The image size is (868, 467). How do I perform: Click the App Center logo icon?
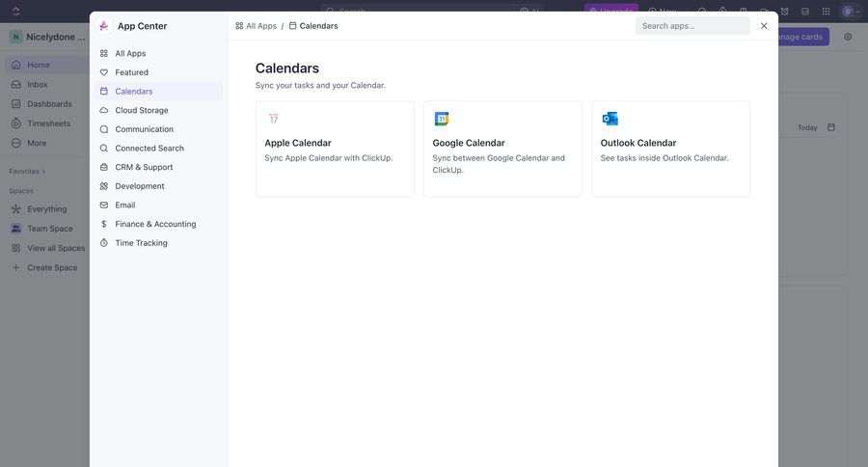(x=104, y=26)
